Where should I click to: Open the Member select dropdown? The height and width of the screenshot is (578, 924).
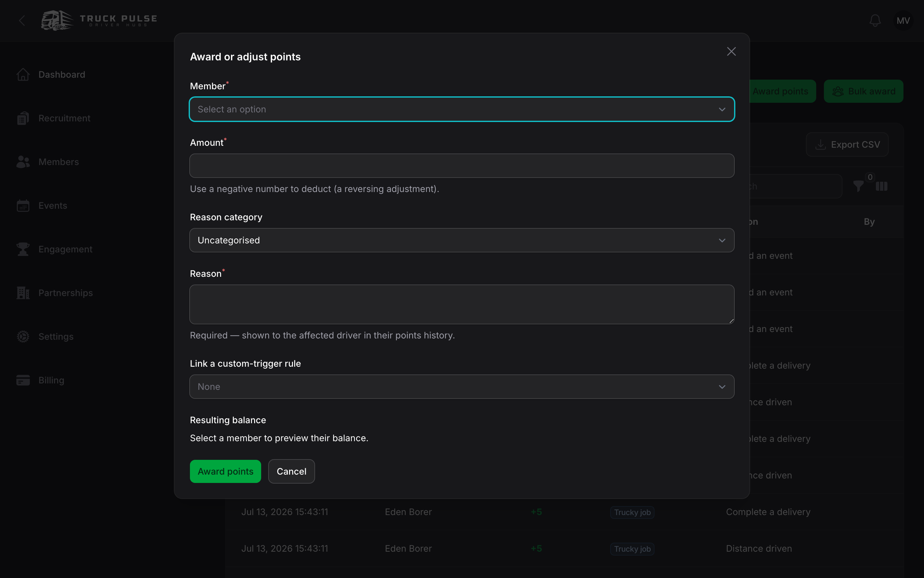(462, 109)
